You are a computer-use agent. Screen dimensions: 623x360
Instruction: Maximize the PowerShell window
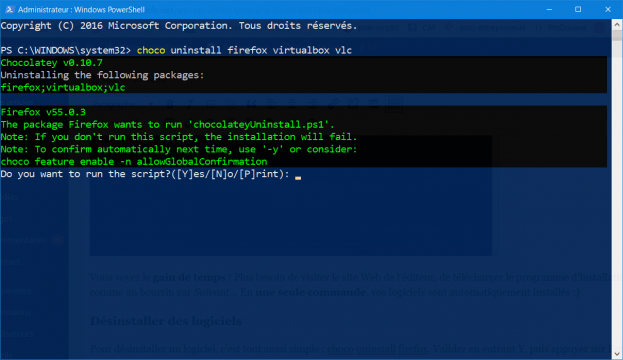[x=578, y=9]
